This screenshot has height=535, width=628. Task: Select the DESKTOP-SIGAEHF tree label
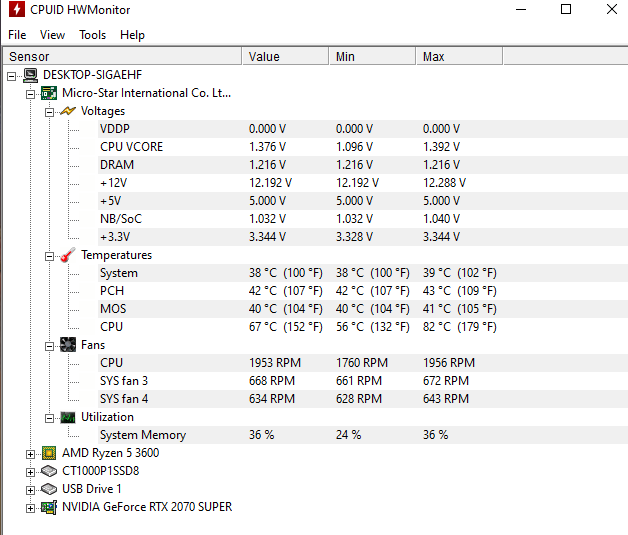click(92, 75)
